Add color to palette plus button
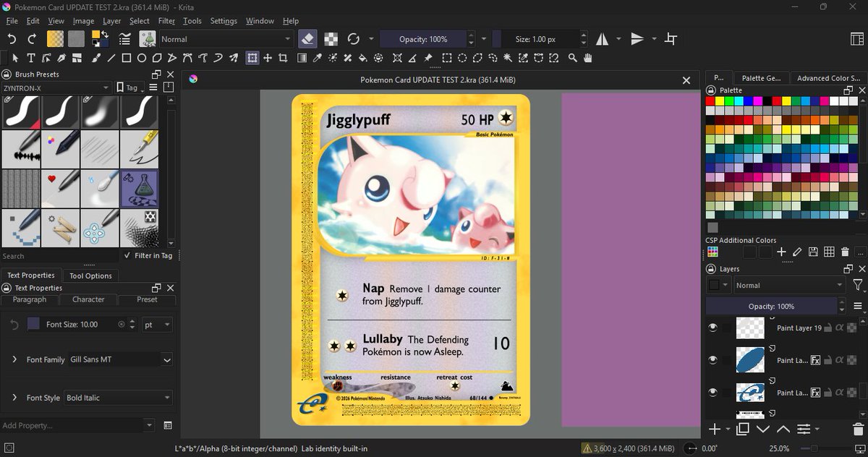The width and height of the screenshot is (868, 457). pyautogui.click(x=781, y=252)
